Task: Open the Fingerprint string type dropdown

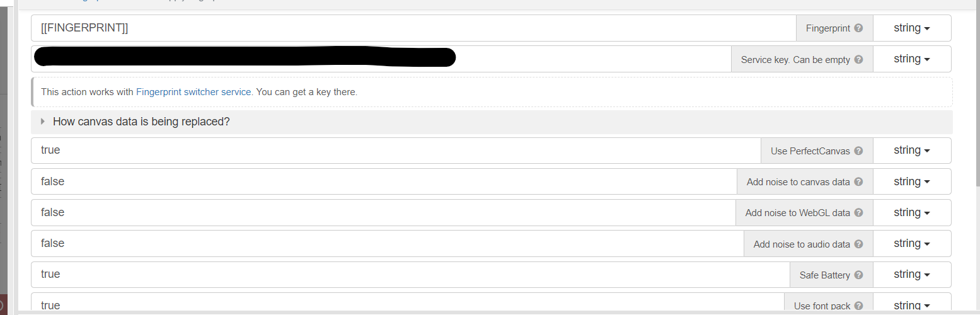Action: click(911, 28)
